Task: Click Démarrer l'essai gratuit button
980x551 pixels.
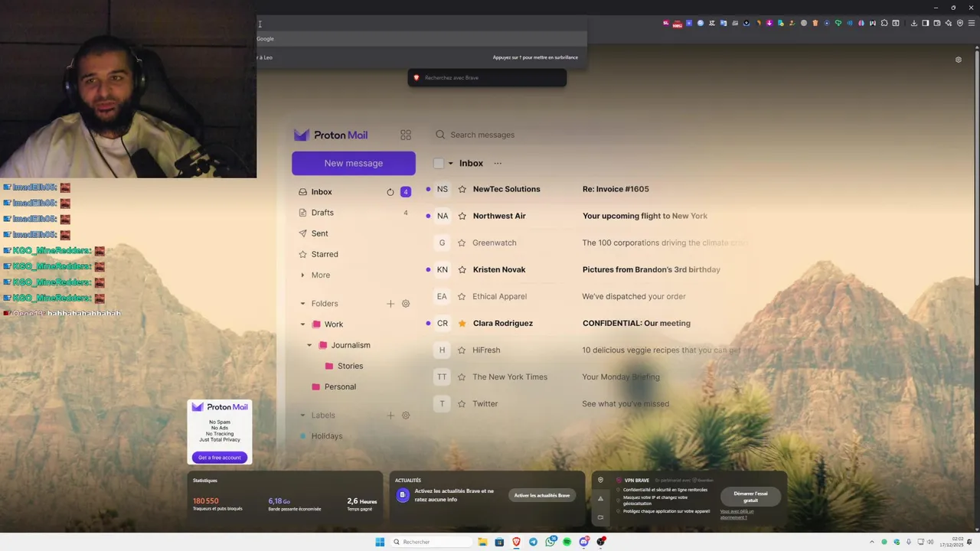Action: pyautogui.click(x=750, y=497)
